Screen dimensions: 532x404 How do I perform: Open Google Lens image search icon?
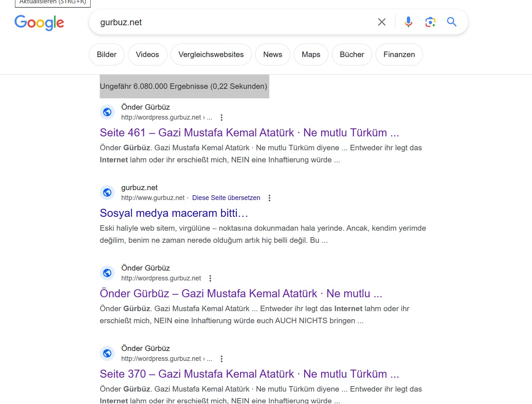430,22
